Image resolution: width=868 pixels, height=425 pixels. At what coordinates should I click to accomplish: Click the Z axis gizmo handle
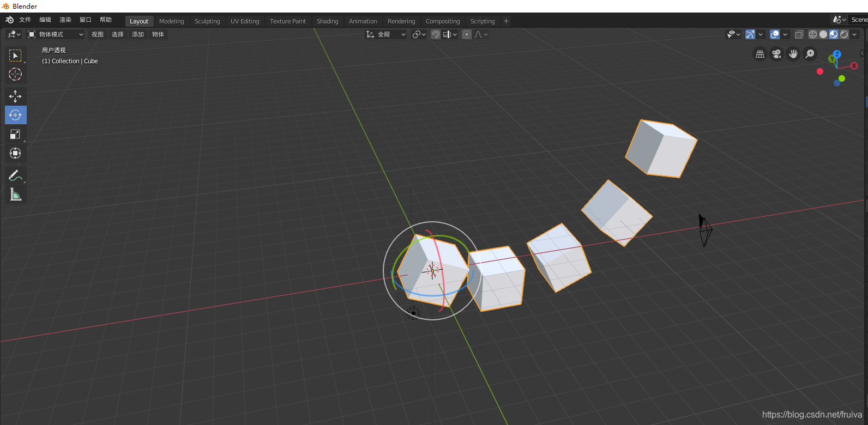(x=837, y=54)
